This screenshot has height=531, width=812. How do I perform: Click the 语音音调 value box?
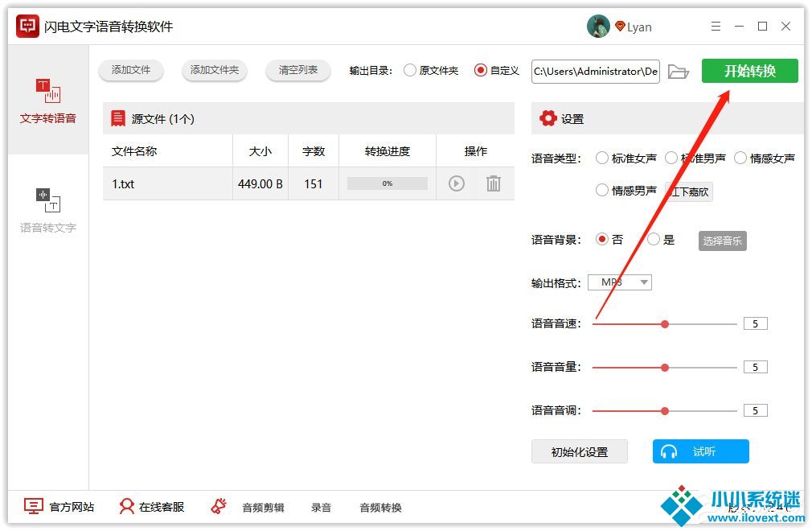[x=756, y=411]
